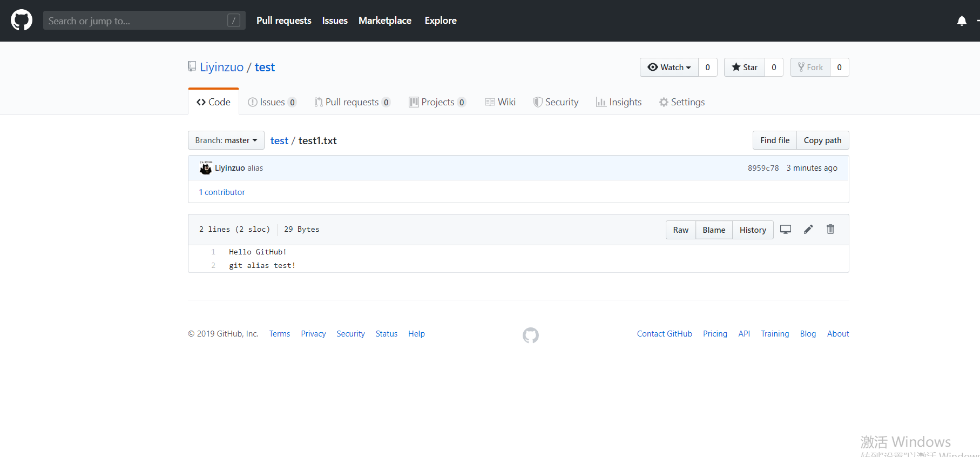Switch to the Projects tab
The height and width of the screenshot is (457, 980).
(x=437, y=102)
